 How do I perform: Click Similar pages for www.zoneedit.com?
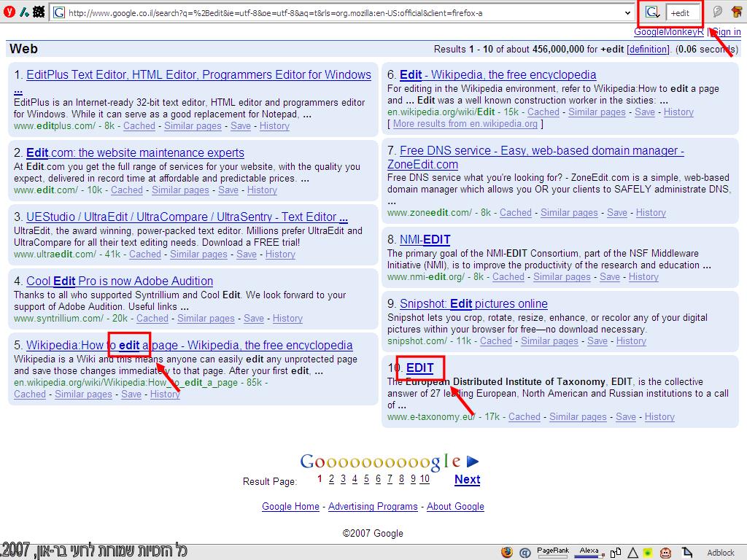(569, 213)
